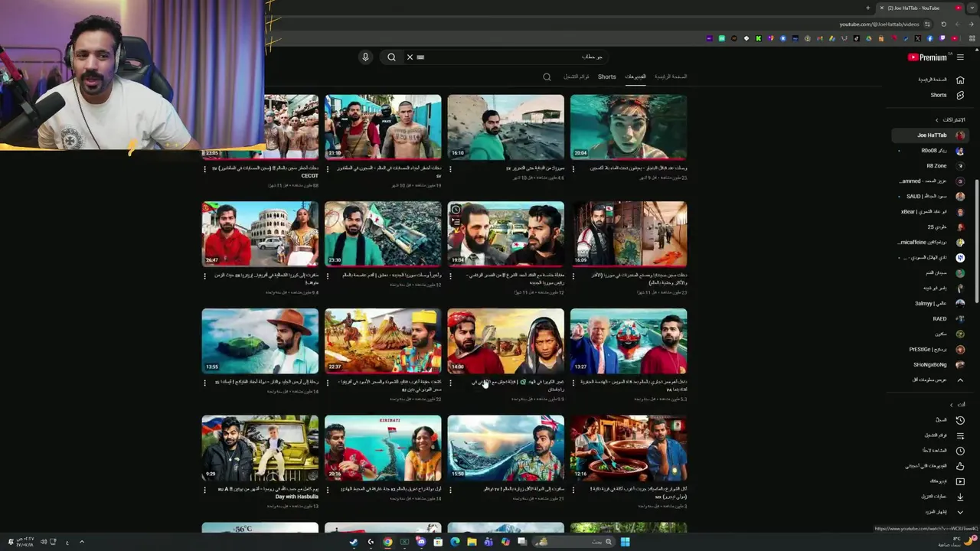Open a new browser tab with plus

click(x=868, y=8)
